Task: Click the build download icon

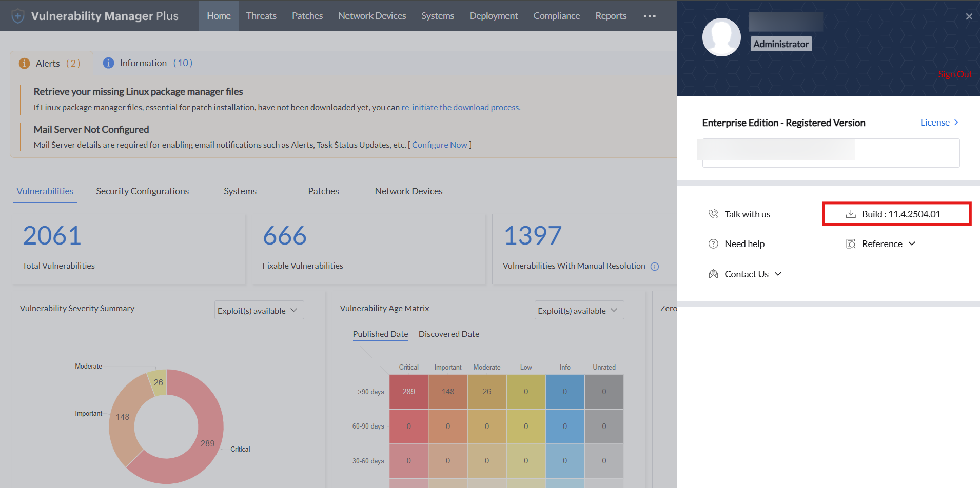Action: pyautogui.click(x=851, y=214)
